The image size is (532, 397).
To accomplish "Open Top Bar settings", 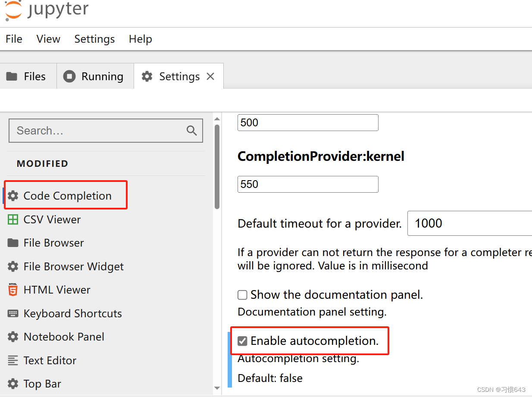I will pos(42,384).
